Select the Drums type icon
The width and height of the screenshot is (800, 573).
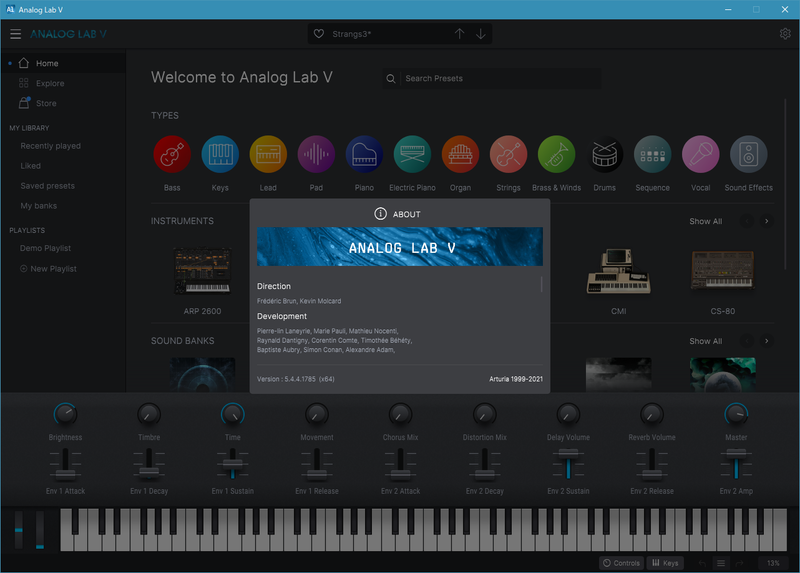click(x=604, y=154)
